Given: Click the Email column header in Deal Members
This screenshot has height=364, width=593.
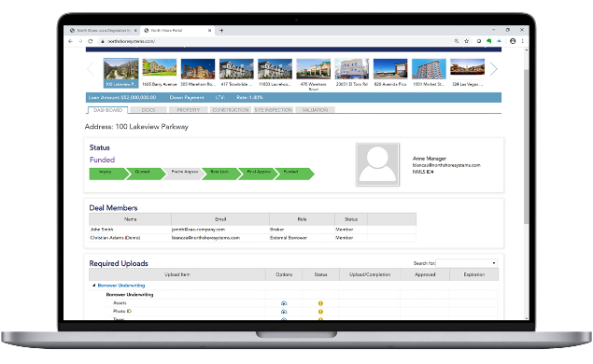Looking at the screenshot, I should 220,219.
